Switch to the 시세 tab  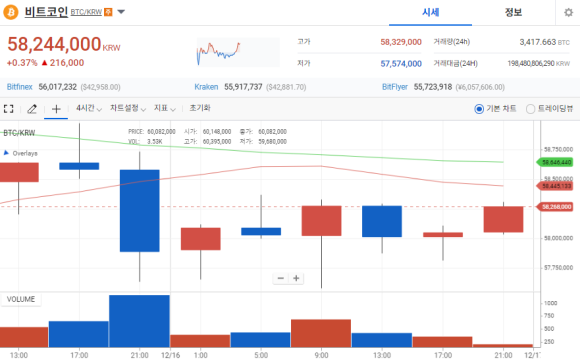tap(430, 13)
